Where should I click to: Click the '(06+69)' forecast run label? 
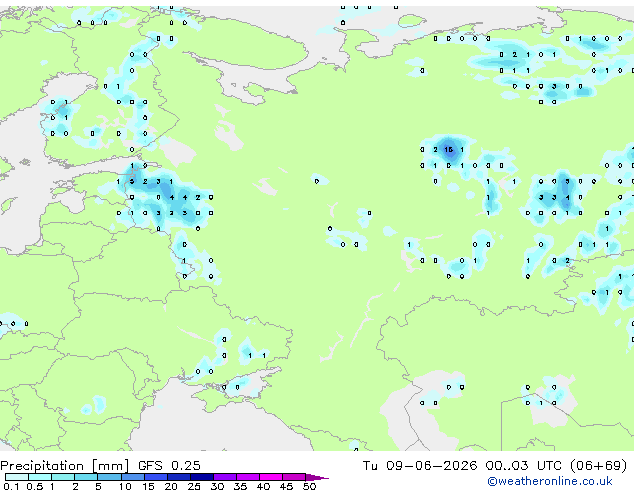point(598,466)
